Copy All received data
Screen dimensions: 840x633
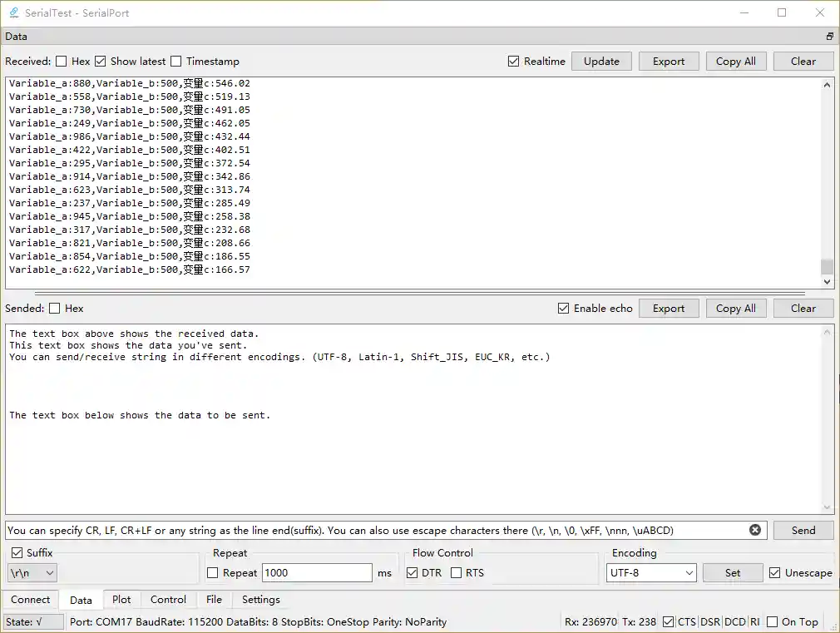coord(736,61)
